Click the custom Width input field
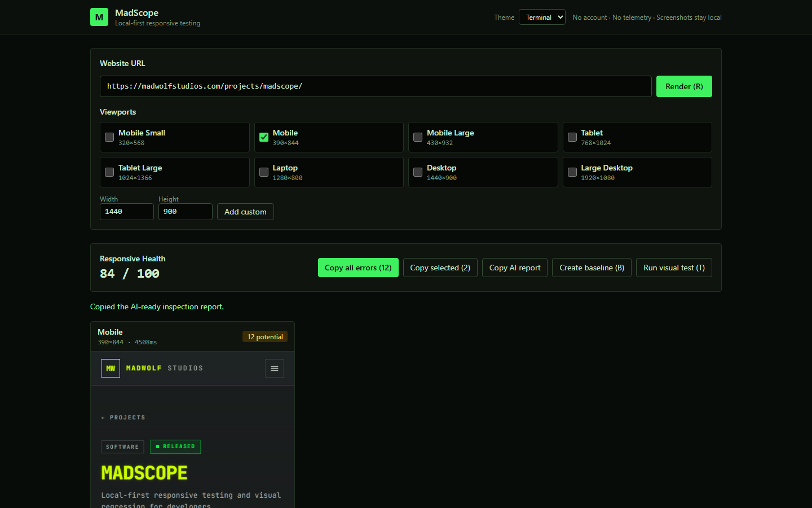This screenshot has height=508, width=812. point(127,212)
